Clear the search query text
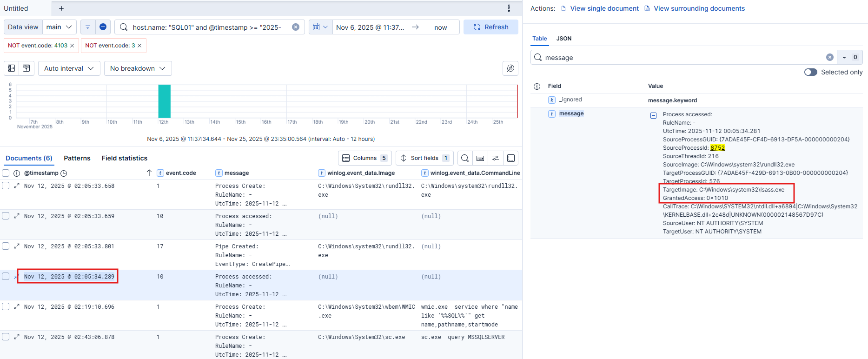The width and height of the screenshot is (868, 359). [x=296, y=27]
